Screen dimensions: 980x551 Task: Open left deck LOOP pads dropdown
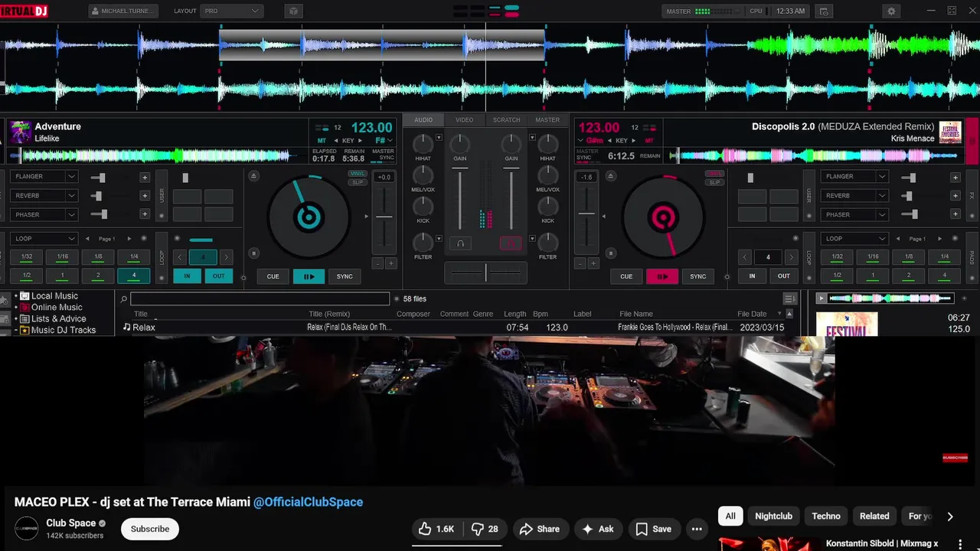point(44,239)
